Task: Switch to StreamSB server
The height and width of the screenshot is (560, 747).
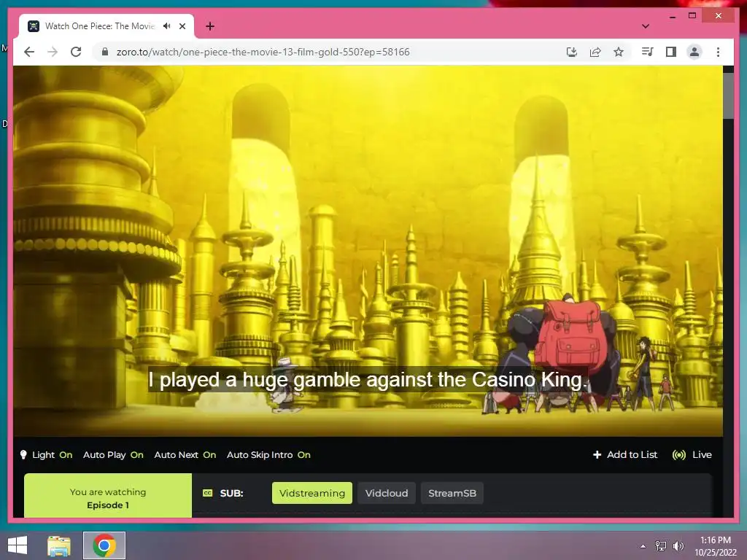Action: (x=452, y=493)
